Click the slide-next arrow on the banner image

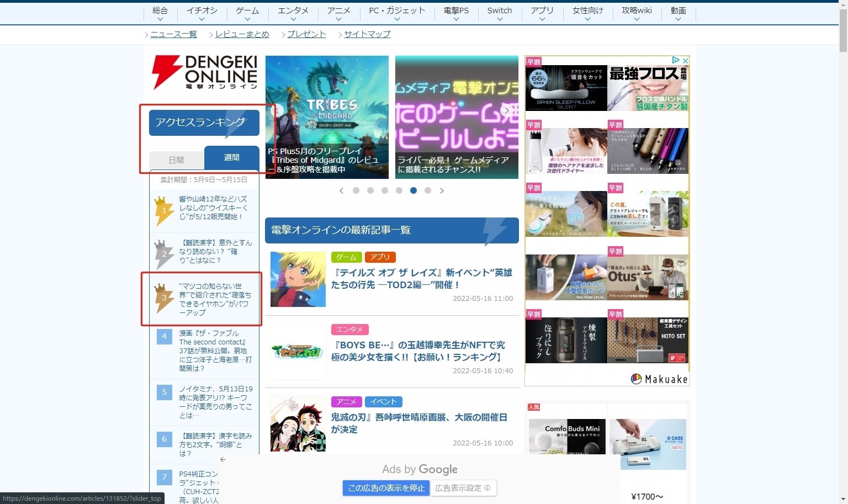pos(506,110)
